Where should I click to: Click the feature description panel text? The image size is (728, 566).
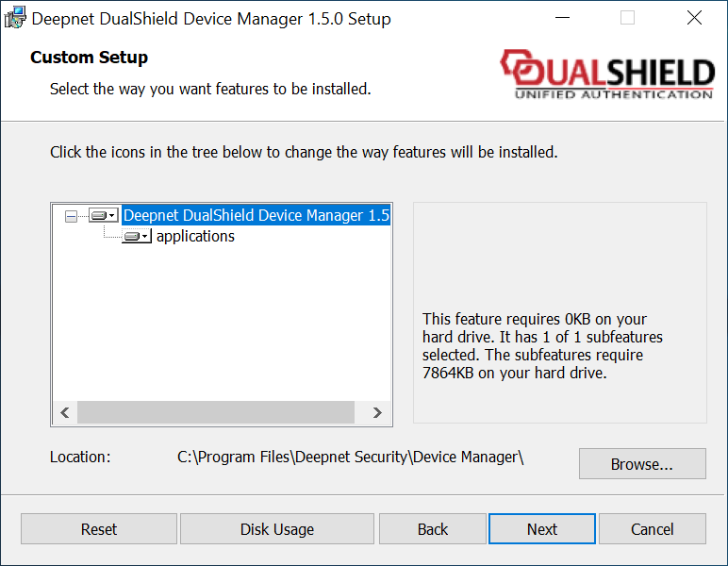542,346
